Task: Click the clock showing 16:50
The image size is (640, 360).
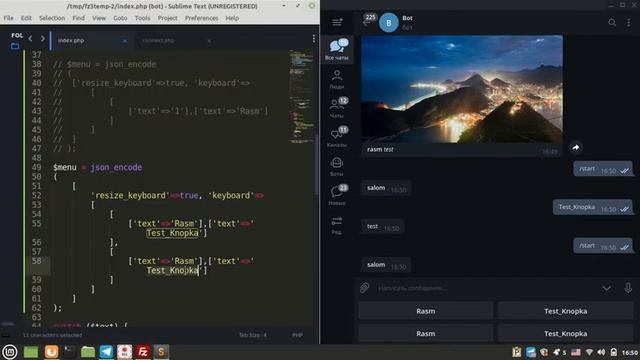Action: click(630, 352)
